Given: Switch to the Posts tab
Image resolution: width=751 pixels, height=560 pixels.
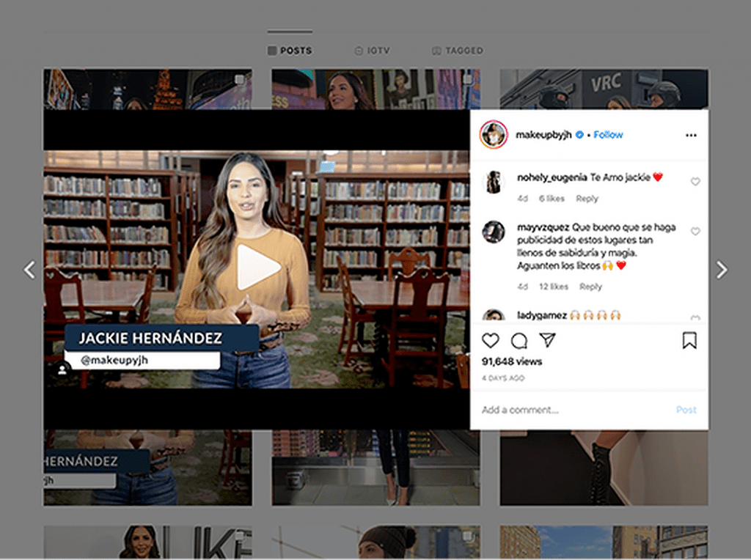Looking at the screenshot, I should (x=290, y=51).
